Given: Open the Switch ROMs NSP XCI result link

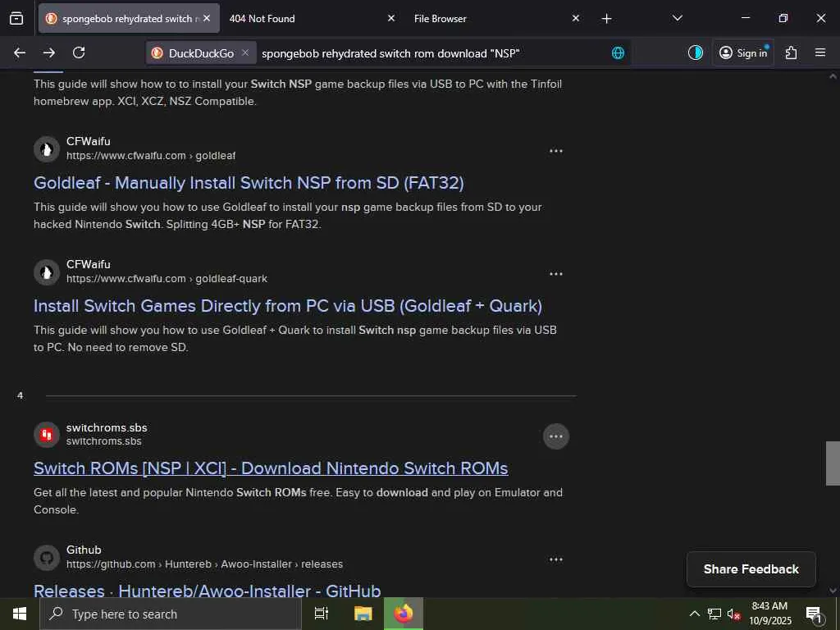Looking at the screenshot, I should coord(271,468).
